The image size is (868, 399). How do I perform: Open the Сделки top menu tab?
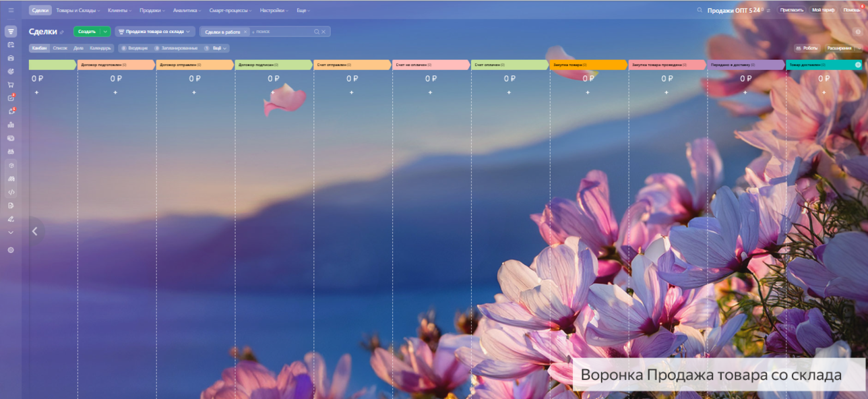(40, 10)
